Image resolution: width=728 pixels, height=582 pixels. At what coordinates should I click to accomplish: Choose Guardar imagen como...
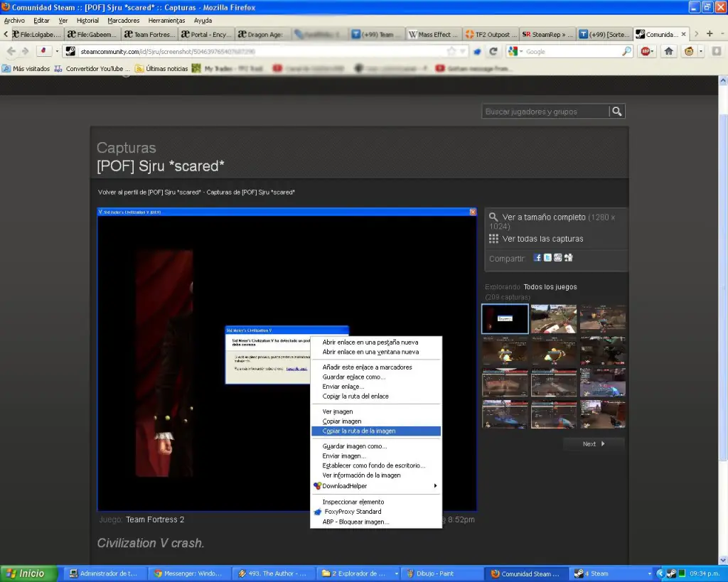(x=376, y=446)
